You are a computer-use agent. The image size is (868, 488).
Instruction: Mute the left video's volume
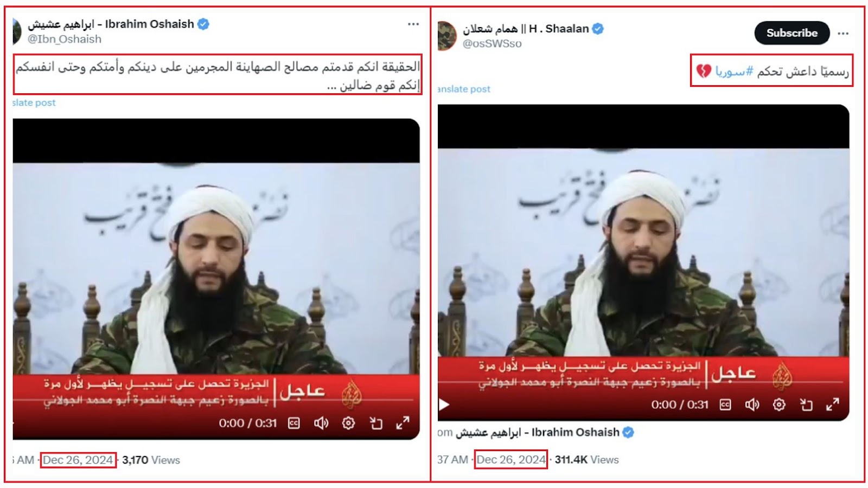coord(321,423)
